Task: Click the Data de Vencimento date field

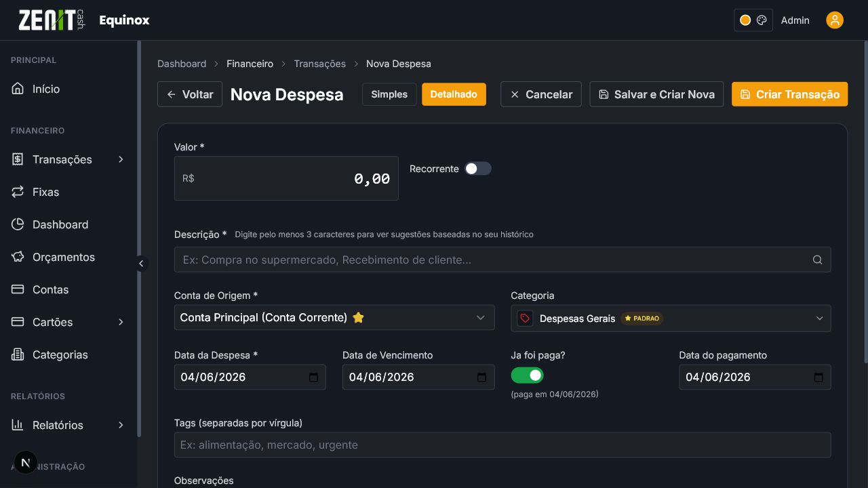Action: tap(418, 378)
